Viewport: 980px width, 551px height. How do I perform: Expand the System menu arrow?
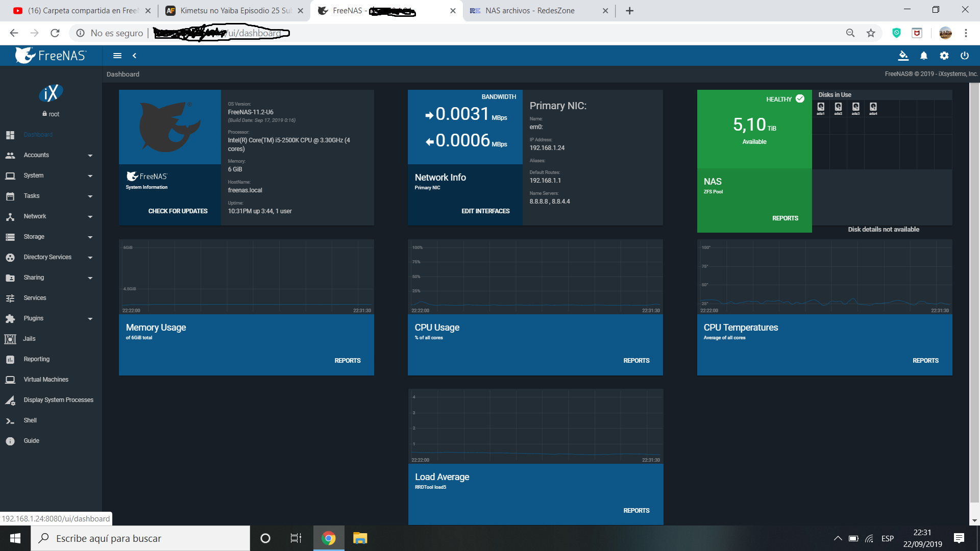(90, 176)
